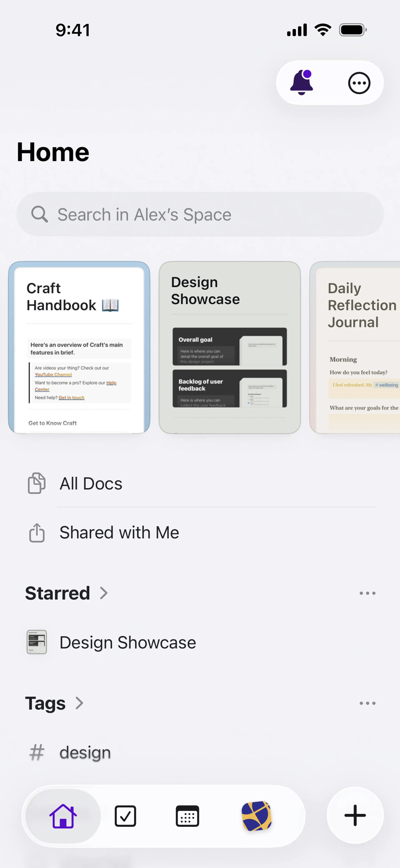Open the circled ellipsis more menu
This screenshot has width=400, height=868.
359,83
